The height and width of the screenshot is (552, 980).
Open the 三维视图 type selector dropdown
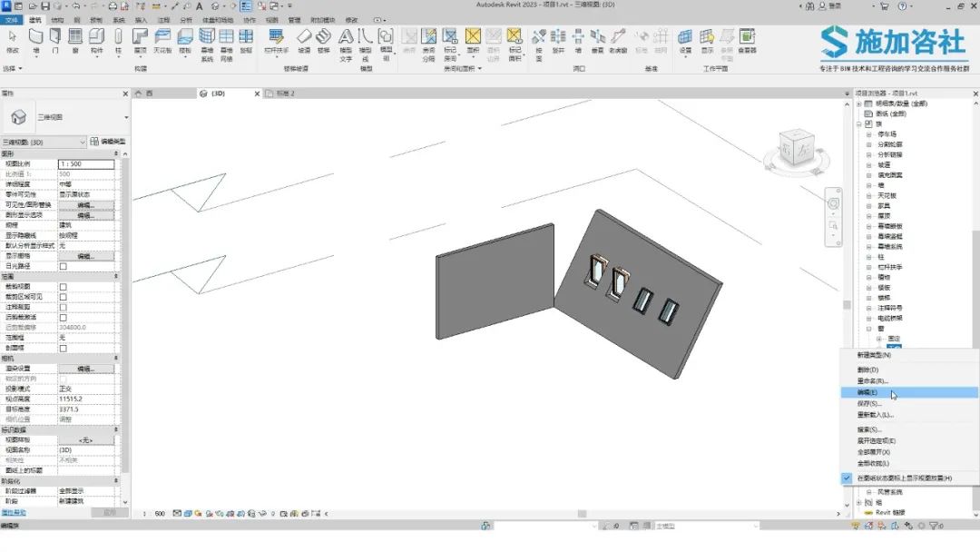click(126, 117)
